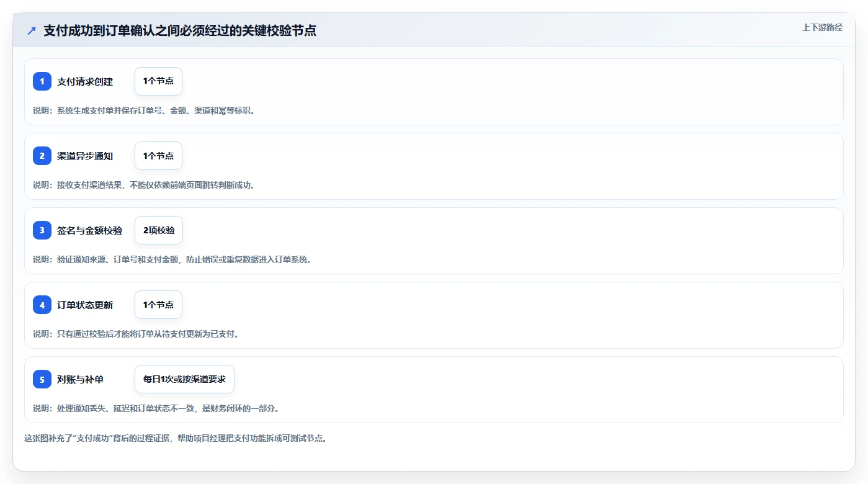The image size is (868, 484).
Task: Click the step number 5 badge
Action: click(x=42, y=379)
